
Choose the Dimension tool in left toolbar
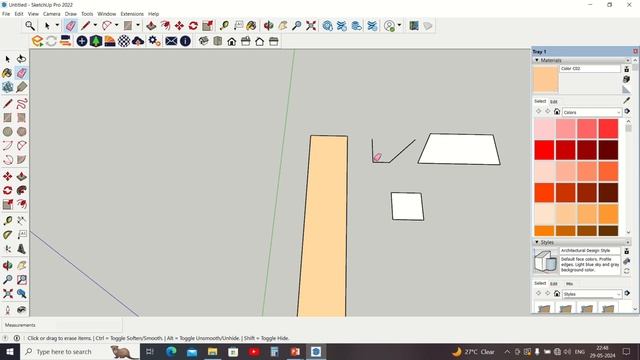(22, 221)
